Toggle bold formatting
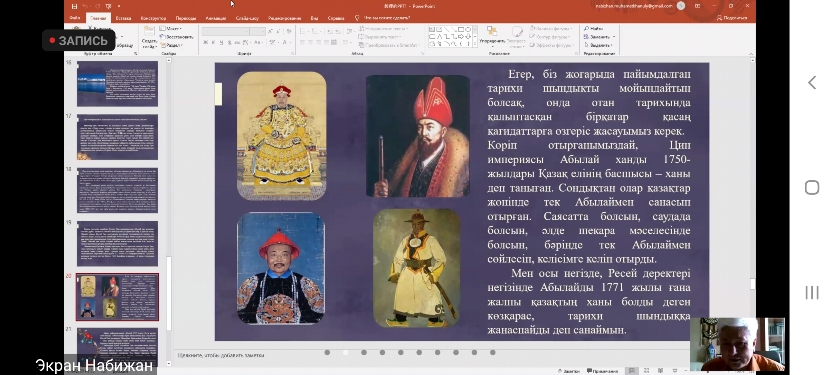 point(206,42)
